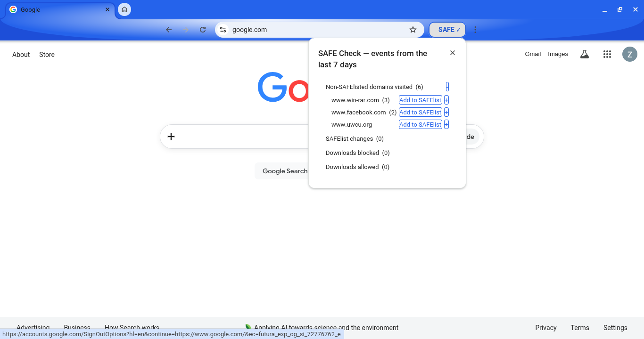Open Images link
This screenshot has width=644, height=339.
558,54
